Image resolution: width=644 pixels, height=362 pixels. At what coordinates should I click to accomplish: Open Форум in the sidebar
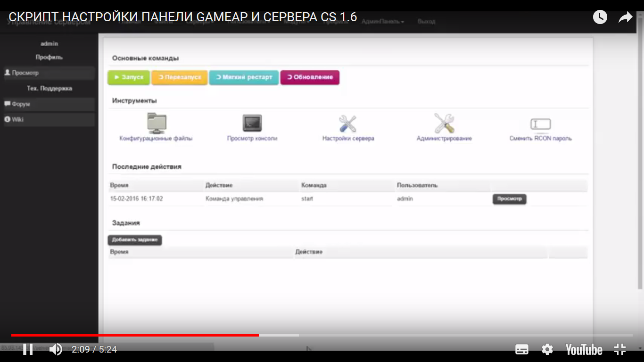click(49, 104)
